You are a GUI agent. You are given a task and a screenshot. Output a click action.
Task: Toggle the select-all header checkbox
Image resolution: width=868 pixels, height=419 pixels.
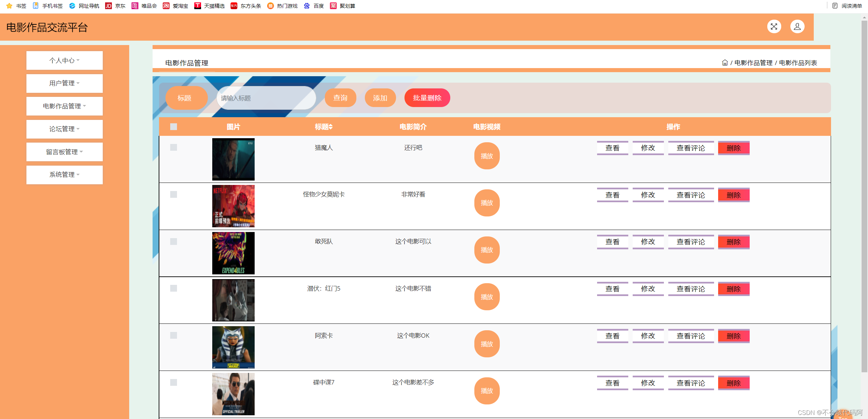coord(174,127)
